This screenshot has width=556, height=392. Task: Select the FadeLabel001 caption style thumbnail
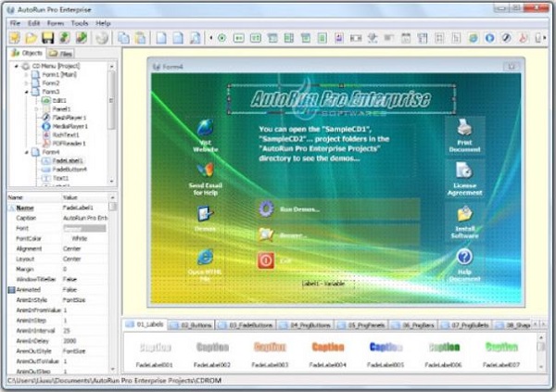pyautogui.click(x=155, y=353)
